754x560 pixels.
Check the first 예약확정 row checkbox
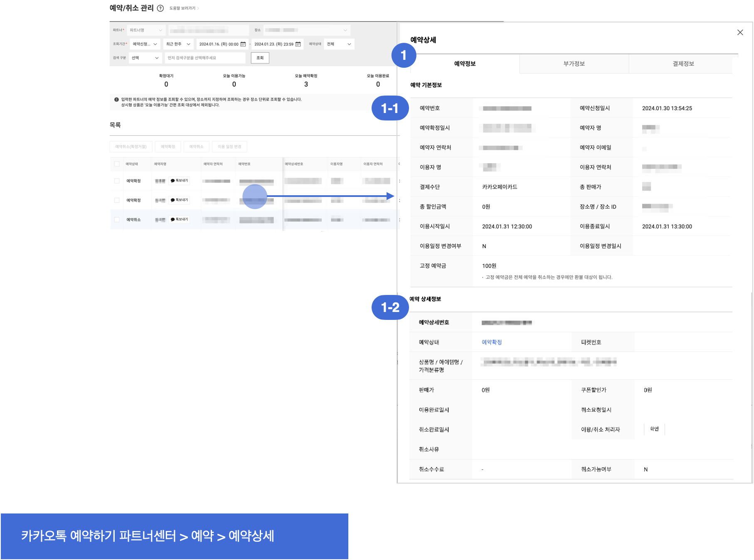click(x=117, y=181)
